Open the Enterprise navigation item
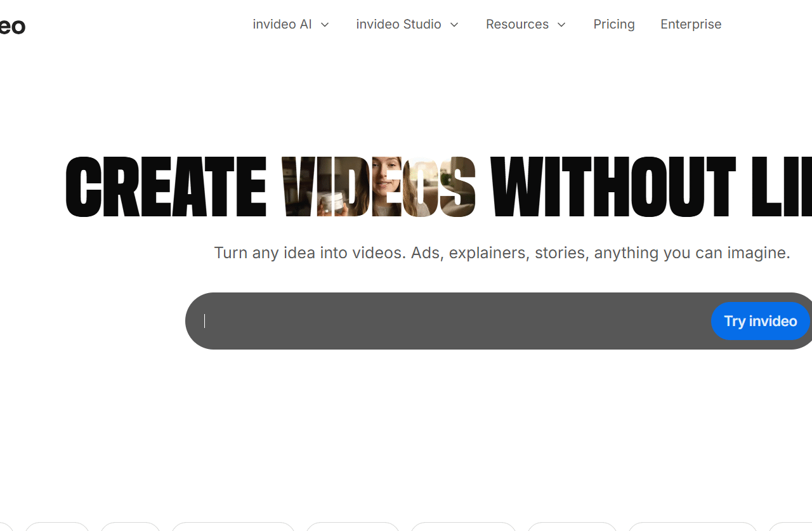This screenshot has height=531, width=812. tap(690, 24)
